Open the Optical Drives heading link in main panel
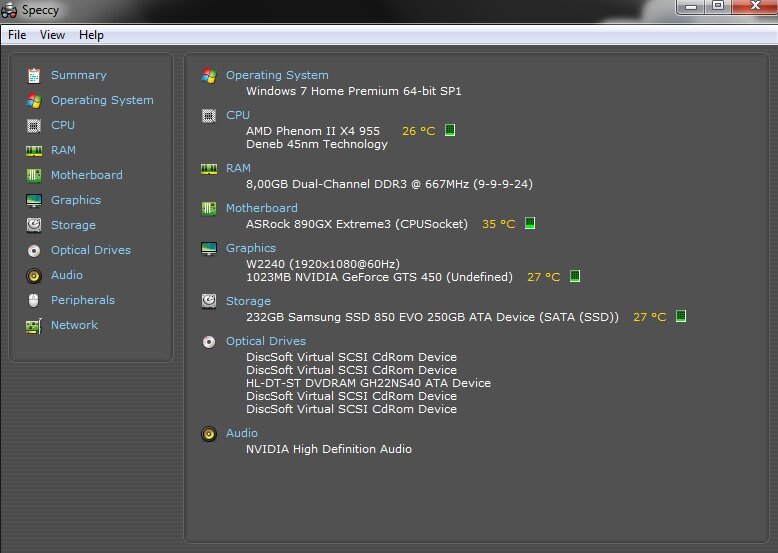 pyautogui.click(x=266, y=341)
